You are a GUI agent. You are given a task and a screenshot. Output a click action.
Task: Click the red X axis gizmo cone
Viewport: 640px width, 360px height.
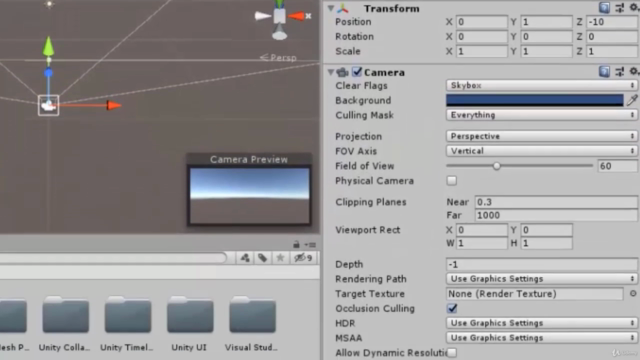pyautogui.click(x=297, y=16)
